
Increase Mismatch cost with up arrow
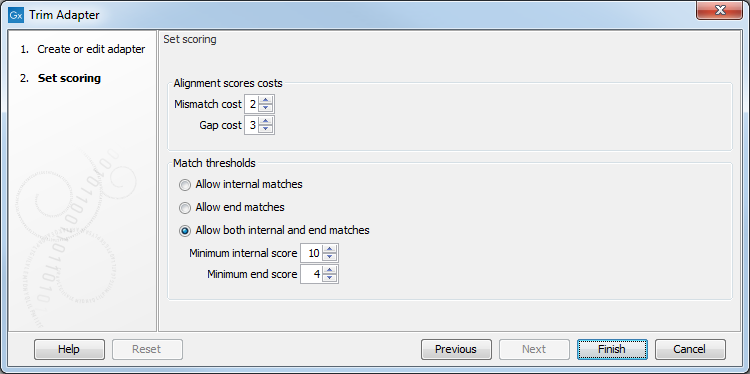click(265, 100)
